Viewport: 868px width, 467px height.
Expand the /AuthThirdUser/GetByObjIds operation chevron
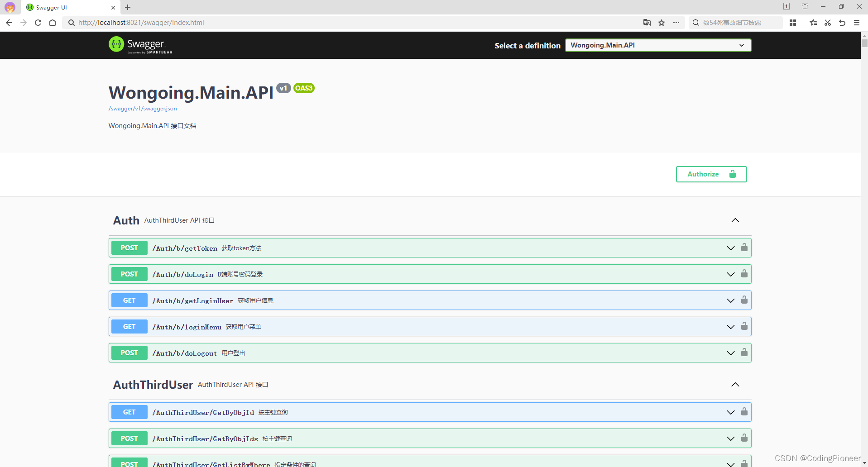click(731, 438)
